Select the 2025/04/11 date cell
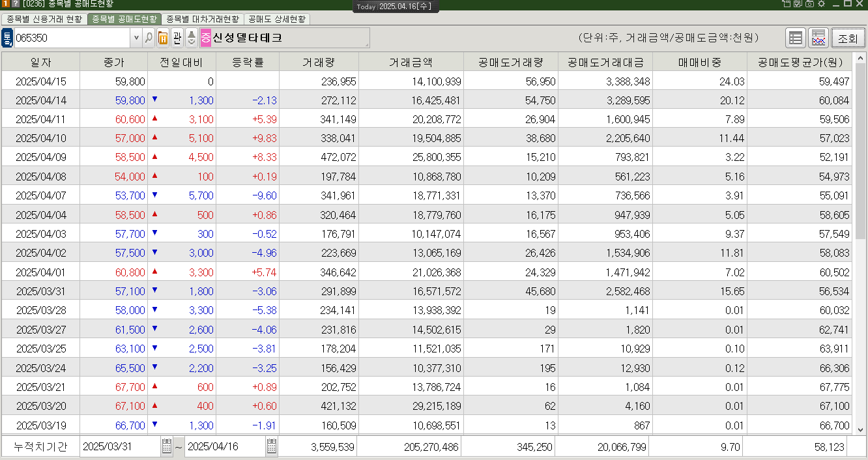Viewport: 868px width, 460px height. [41, 119]
